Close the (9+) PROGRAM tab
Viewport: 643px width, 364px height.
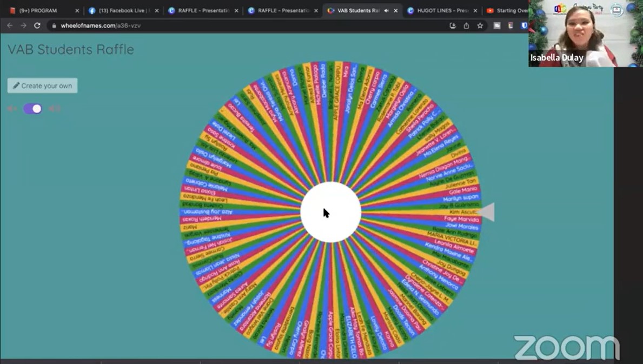(77, 11)
